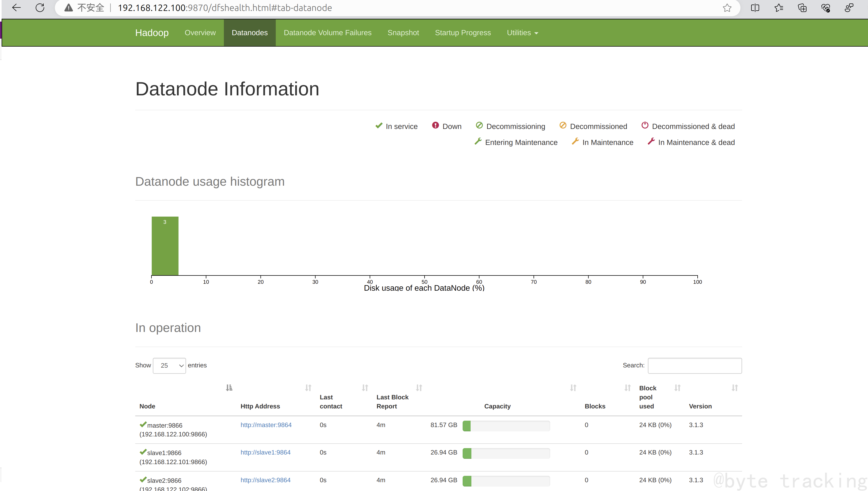Click the master node capacity progress bar
Viewport: 868px width, 491px height.
click(506, 426)
